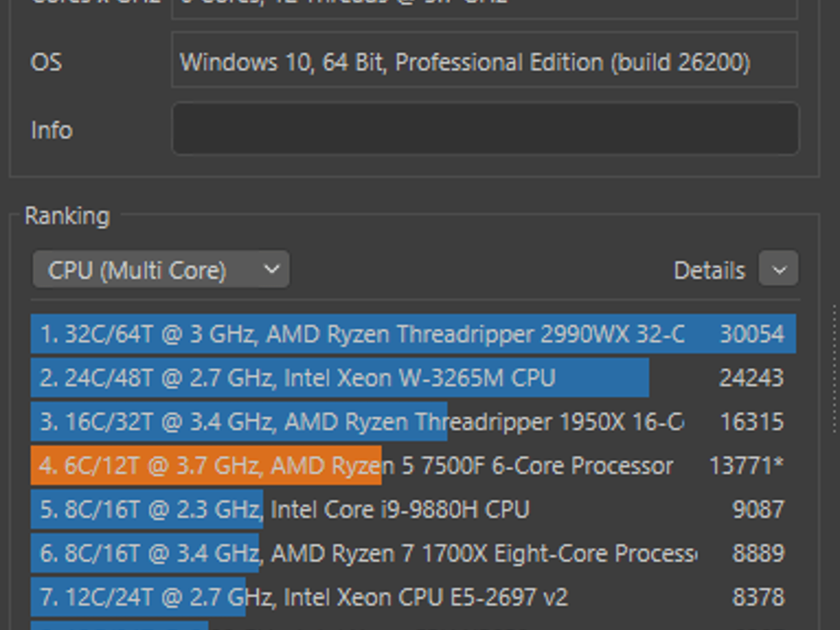The image size is (840, 630).
Task: Select ranking row 7 Xeon E5-2697 v2
Action: [413, 597]
